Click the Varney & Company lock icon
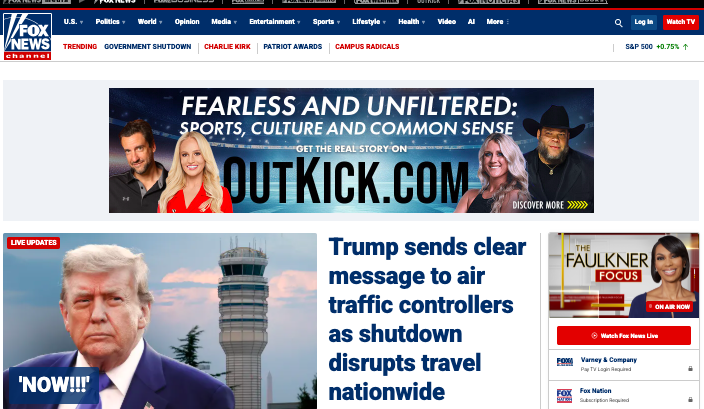Image resolution: width=704 pixels, height=409 pixels. point(690,369)
